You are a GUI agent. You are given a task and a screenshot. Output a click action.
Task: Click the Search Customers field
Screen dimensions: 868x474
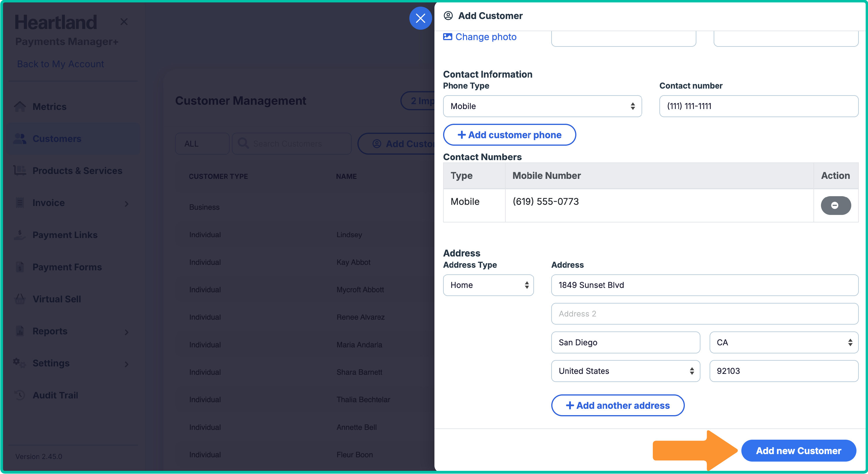tap(292, 143)
